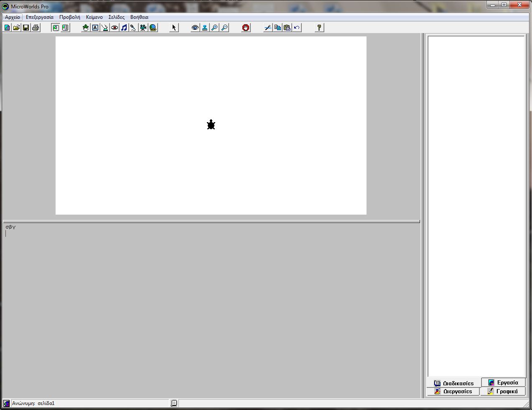
Task: Open the Επεξεργασία menu
Action: (40, 17)
